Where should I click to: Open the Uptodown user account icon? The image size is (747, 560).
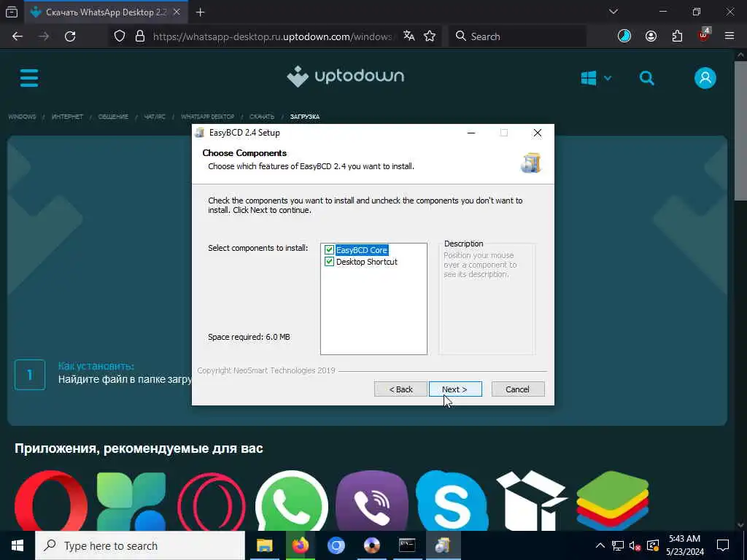coord(705,78)
